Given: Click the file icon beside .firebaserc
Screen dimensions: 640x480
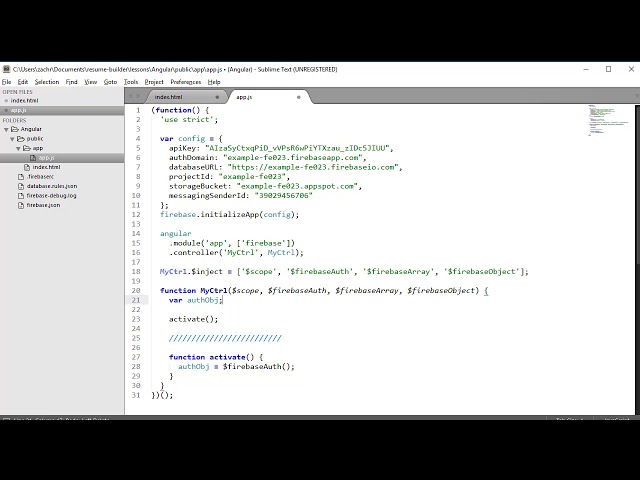Looking at the screenshot, I should coord(21,177).
